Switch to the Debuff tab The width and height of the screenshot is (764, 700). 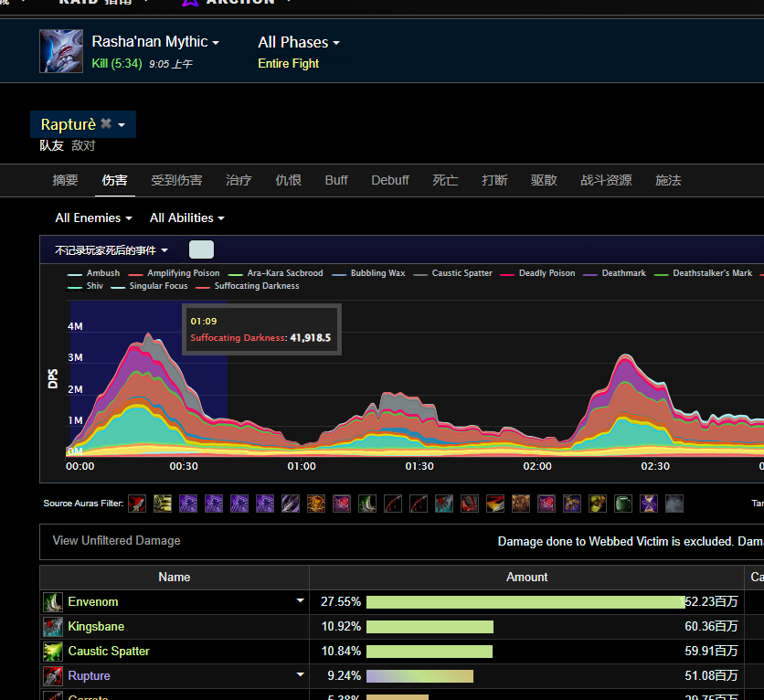pos(390,180)
